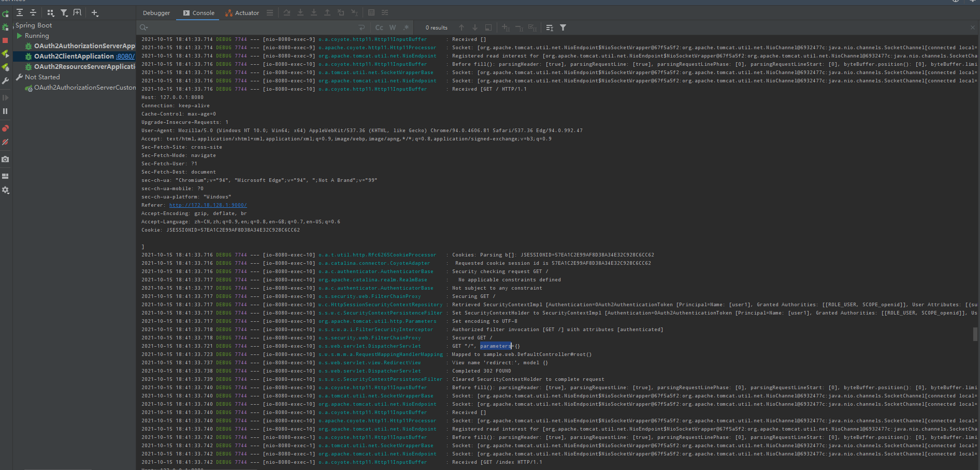
Task: Click Step Over icon
Action: (287, 12)
